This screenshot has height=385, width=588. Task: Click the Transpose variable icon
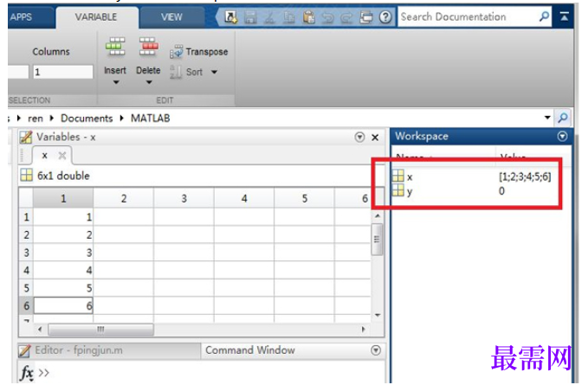pyautogui.click(x=176, y=52)
